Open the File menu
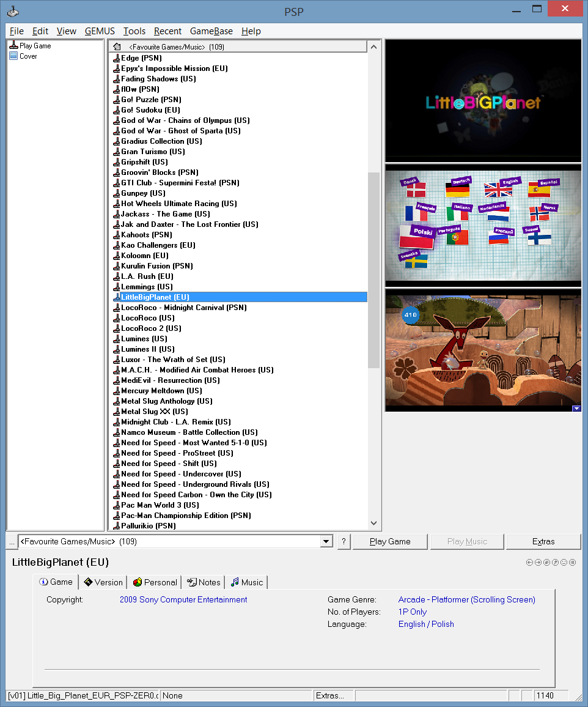 point(17,31)
